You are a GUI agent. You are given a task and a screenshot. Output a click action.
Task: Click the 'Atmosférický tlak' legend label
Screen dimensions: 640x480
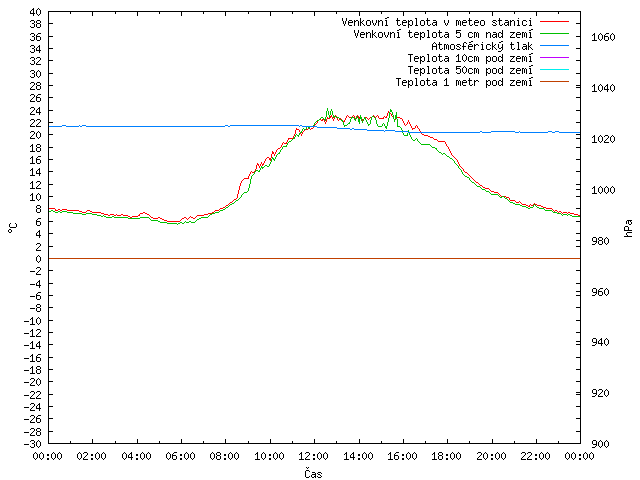pos(482,46)
